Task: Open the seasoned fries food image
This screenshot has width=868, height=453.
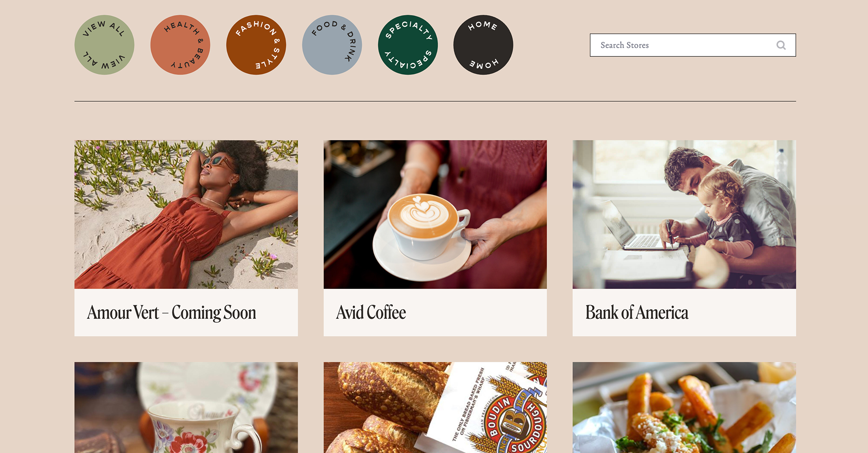Action: (x=684, y=407)
